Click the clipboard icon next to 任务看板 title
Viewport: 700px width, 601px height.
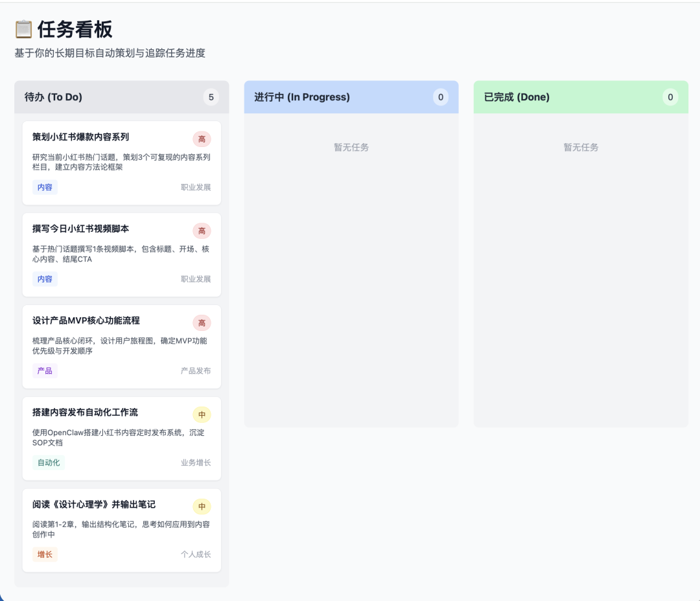[x=22, y=29]
